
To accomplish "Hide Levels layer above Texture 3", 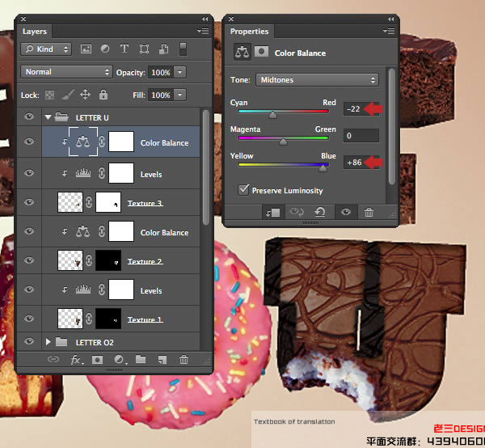I will tap(29, 172).
